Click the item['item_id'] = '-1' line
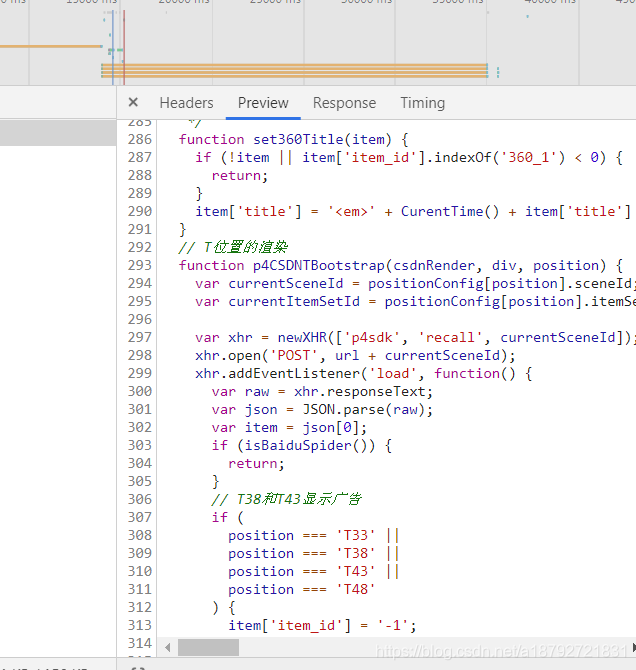636x670 pixels. (322, 626)
